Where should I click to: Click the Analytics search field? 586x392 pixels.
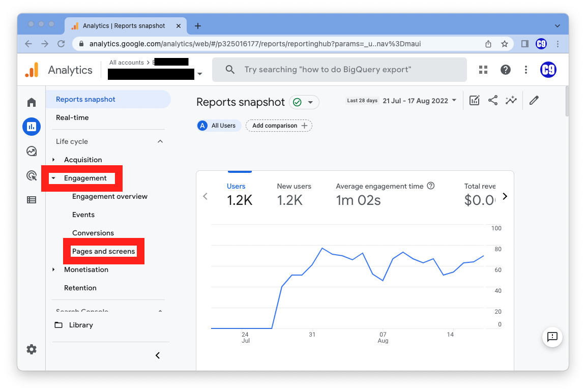click(x=339, y=70)
